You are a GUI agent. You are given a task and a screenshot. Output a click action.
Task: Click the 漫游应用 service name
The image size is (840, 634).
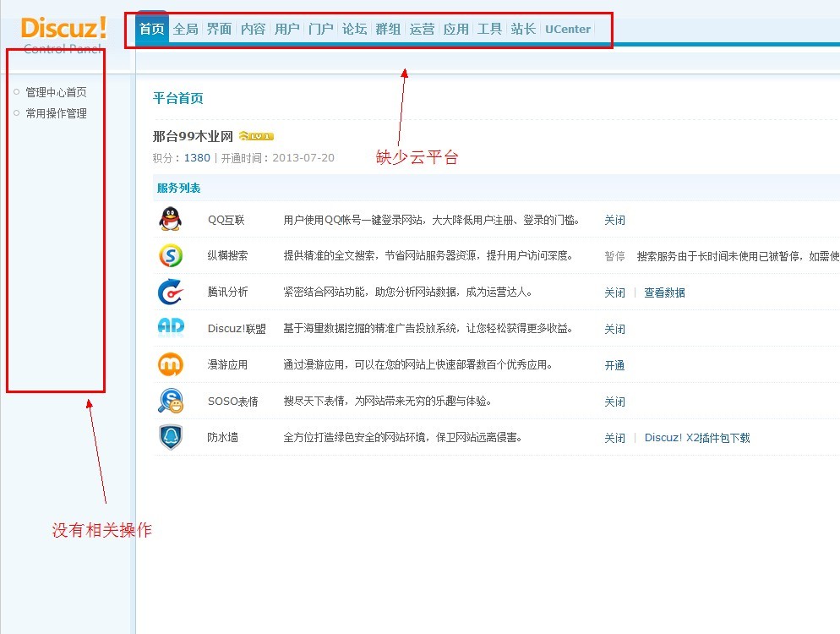pyautogui.click(x=227, y=365)
